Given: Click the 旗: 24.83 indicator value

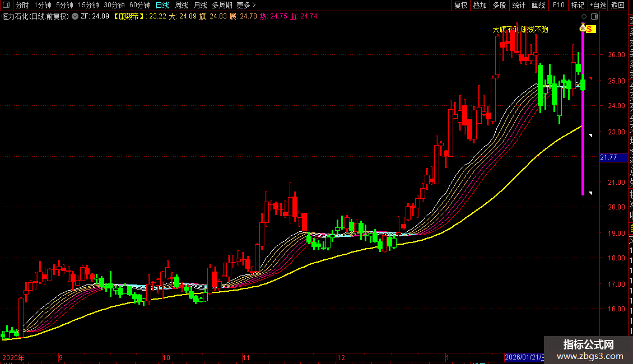Looking at the screenshot, I should [213, 16].
